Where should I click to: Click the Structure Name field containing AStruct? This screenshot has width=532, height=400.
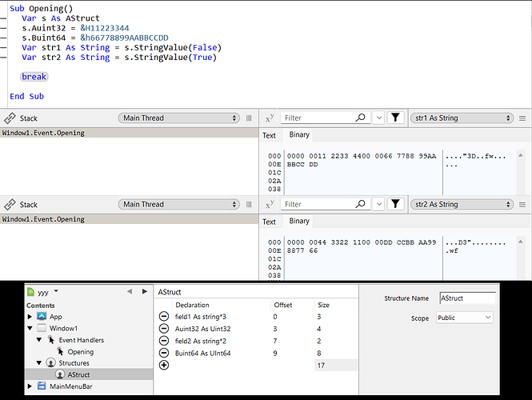tap(467, 298)
